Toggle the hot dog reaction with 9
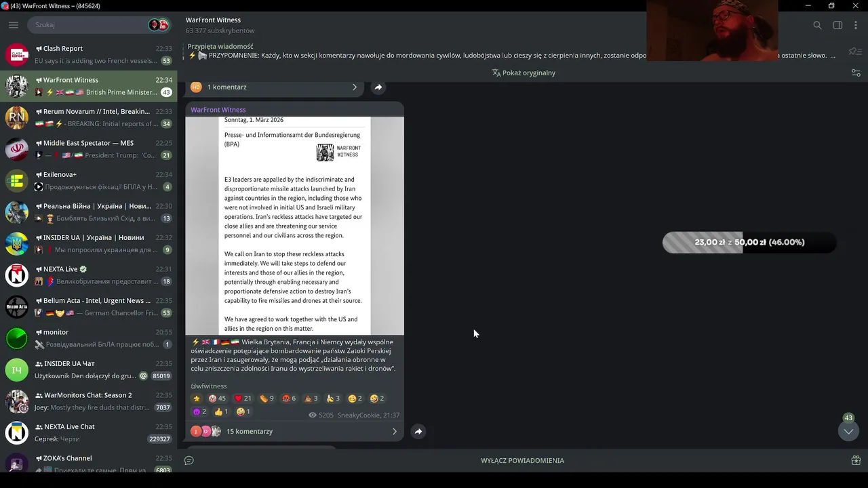 (x=267, y=399)
